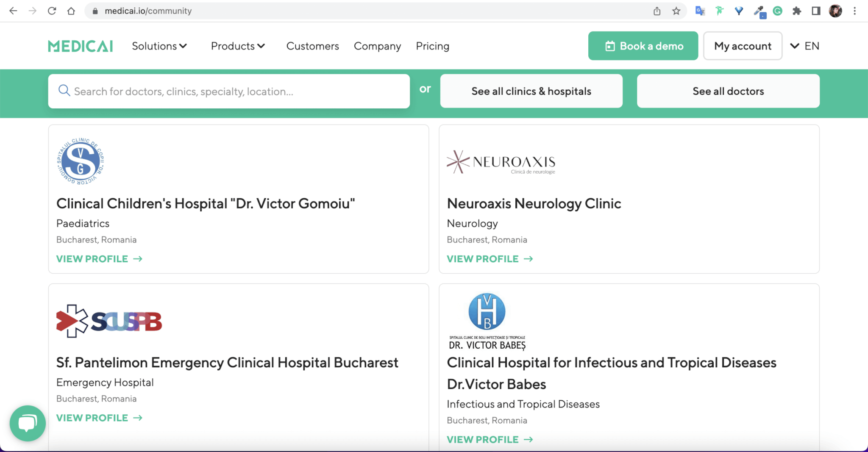Go to the Pricing page
This screenshot has height=452, width=868.
432,46
